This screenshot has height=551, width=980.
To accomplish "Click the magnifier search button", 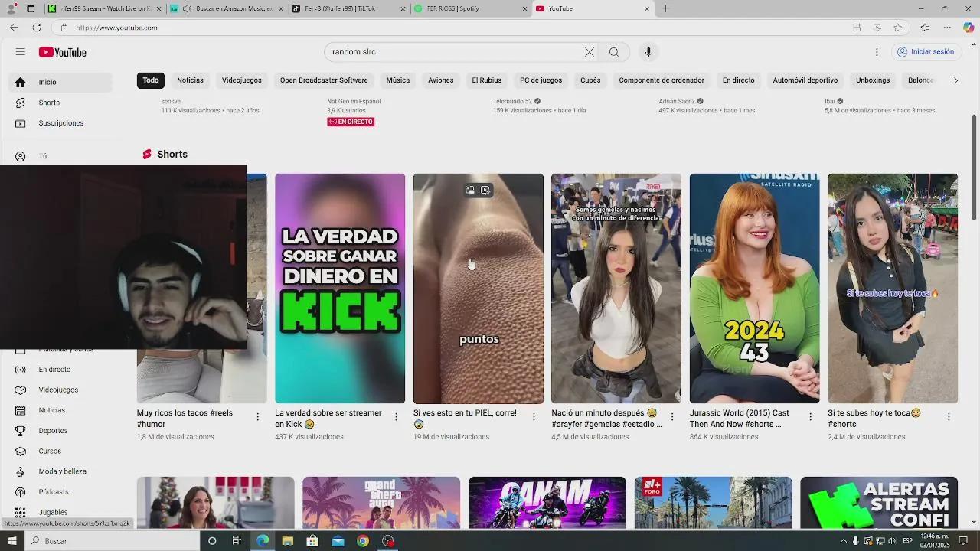I will tap(614, 52).
